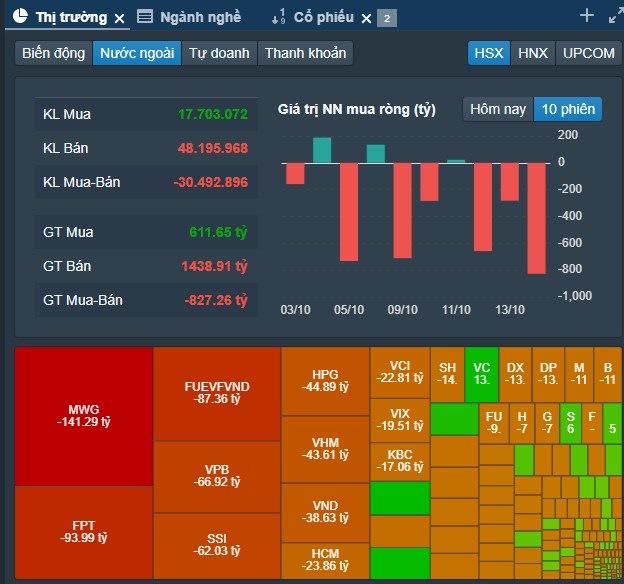Click the pie chart market icon
624x584 pixels.
20,16
